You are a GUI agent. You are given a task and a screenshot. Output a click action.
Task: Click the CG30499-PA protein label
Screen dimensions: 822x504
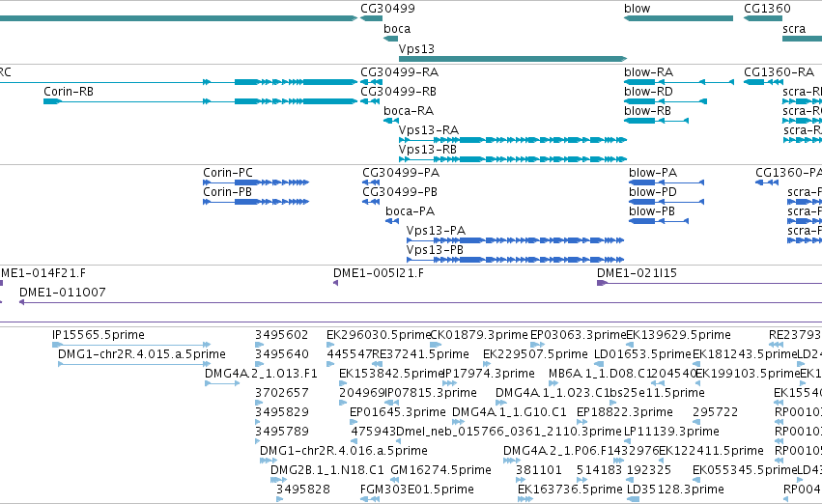401,173
